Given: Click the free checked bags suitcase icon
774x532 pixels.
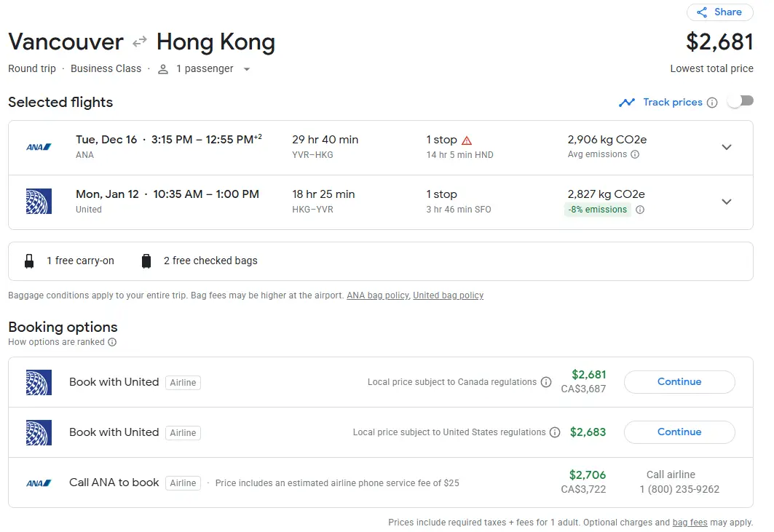Looking at the screenshot, I should (146, 261).
